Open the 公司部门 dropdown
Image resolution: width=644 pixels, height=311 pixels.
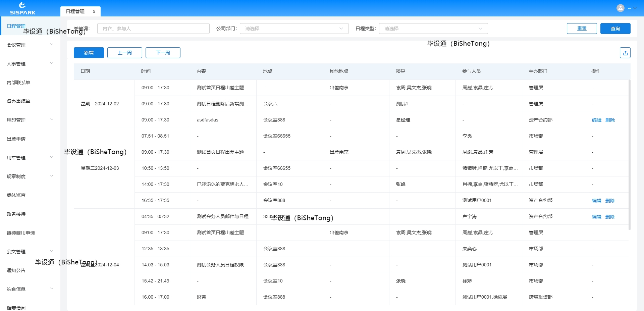294,29
